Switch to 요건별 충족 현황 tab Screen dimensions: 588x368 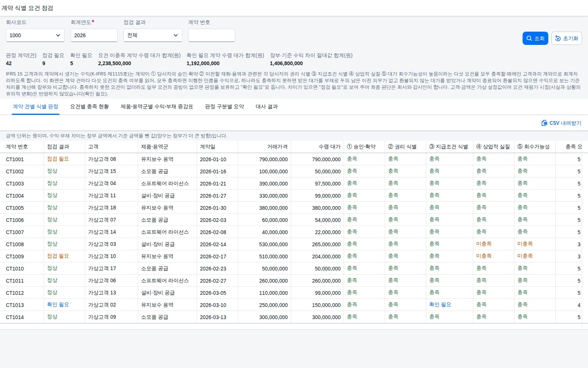90,107
